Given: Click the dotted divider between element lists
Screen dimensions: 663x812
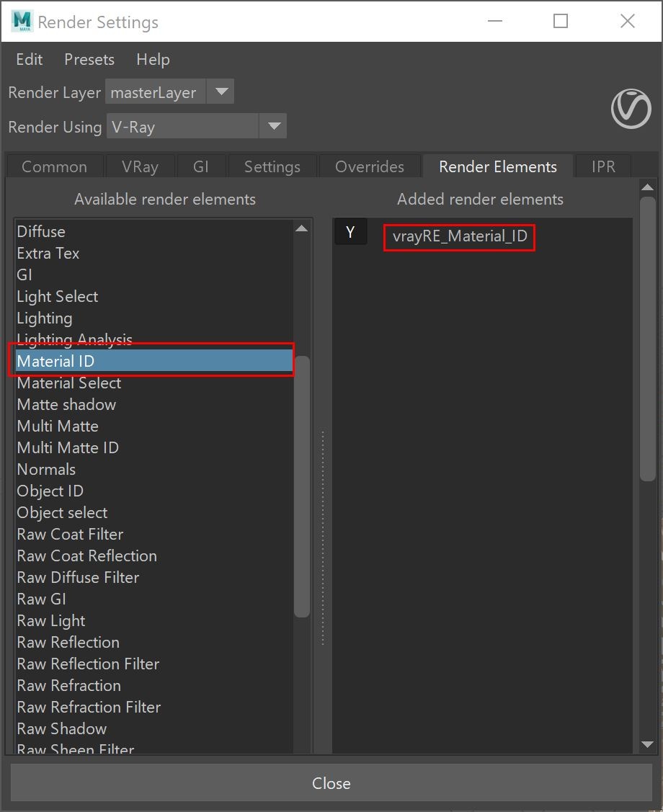Looking at the screenshot, I should tap(323, 538).
